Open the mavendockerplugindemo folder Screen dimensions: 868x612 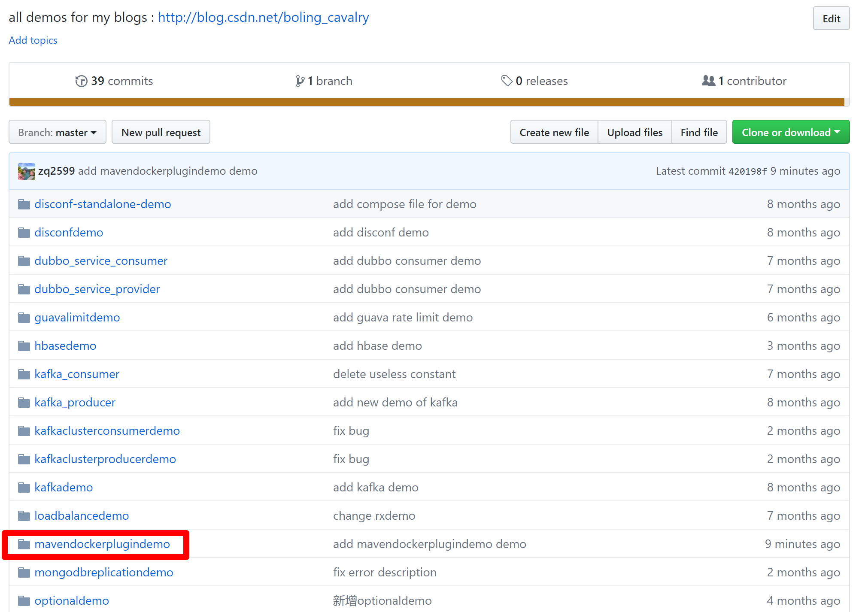pyautogui.click(x=102, y=544)
